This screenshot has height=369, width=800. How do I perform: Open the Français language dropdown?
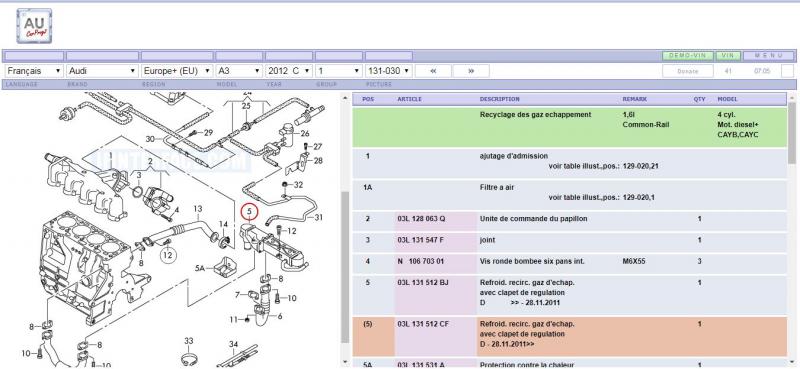click(x=34, y=71)
